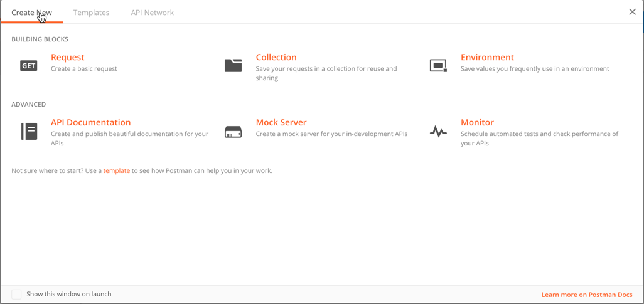644x304 pixels.
Task: Open the Monitor title link
Action: point(477,122)
